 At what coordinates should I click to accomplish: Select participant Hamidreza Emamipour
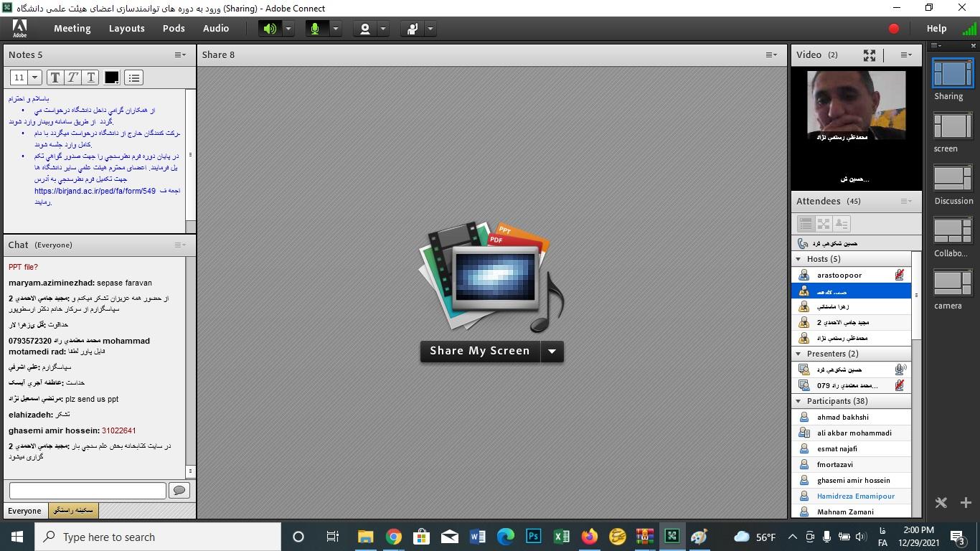click(x=851, y=496)
